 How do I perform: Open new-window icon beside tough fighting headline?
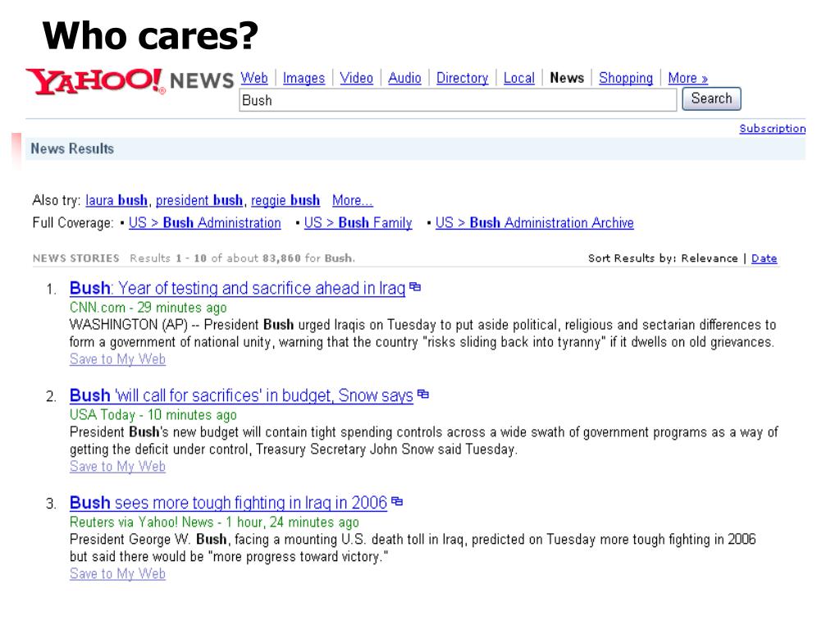point(397,501)
